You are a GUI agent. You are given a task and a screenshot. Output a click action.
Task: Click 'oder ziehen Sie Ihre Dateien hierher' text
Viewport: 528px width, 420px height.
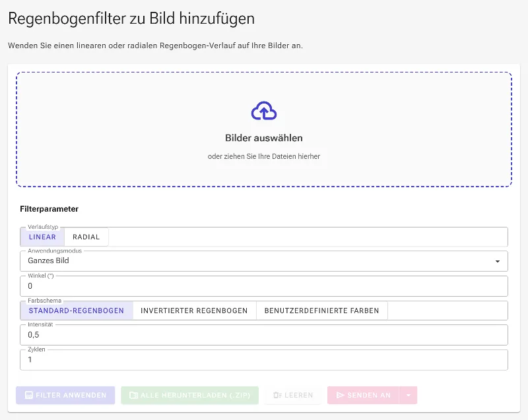(264, 156)
